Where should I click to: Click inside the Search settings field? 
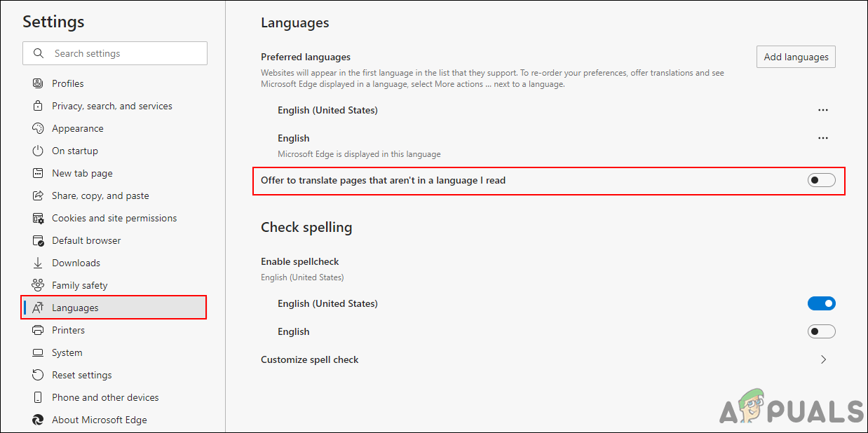114,53
